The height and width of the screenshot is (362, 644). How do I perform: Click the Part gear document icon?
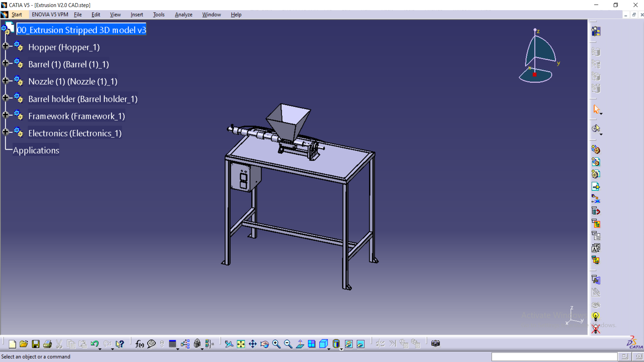point(596,174)
